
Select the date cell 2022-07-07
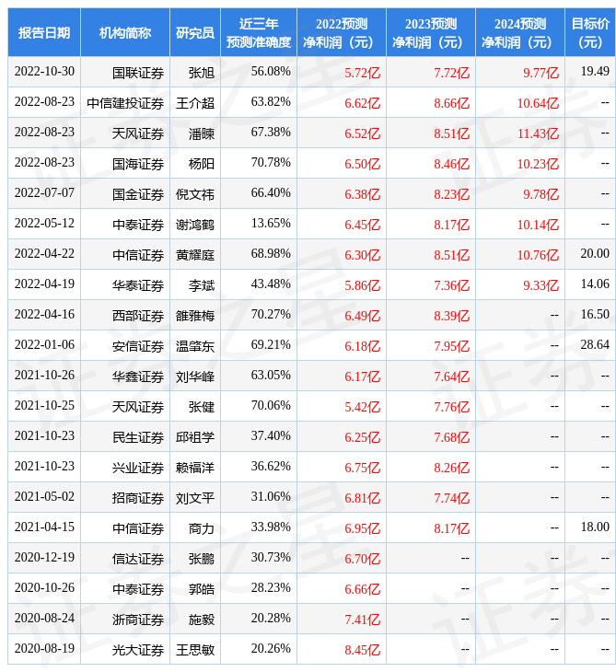(44, 193)
